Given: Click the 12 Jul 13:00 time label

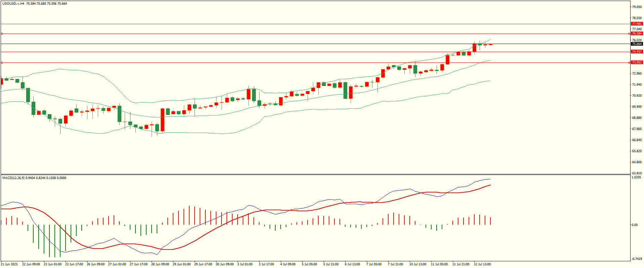Looking at the screenshot, I should click(x=482, y=264).
